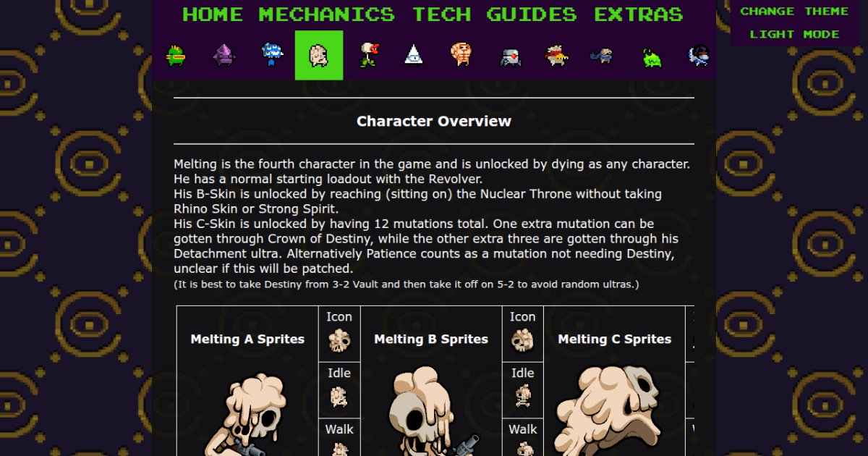The height and width of the screenshot is (456, 868).
Task: Open the Plant character icon
Action: coord(368,56)
